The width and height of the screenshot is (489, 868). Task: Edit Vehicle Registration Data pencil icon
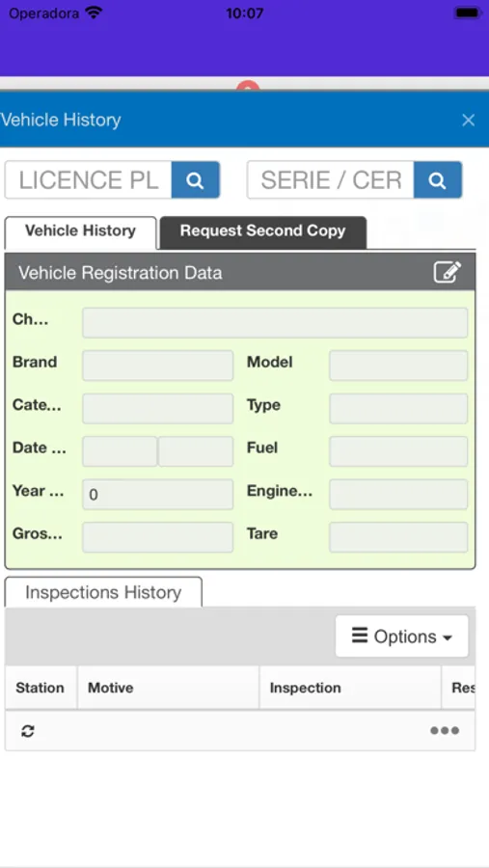[447, 272]
